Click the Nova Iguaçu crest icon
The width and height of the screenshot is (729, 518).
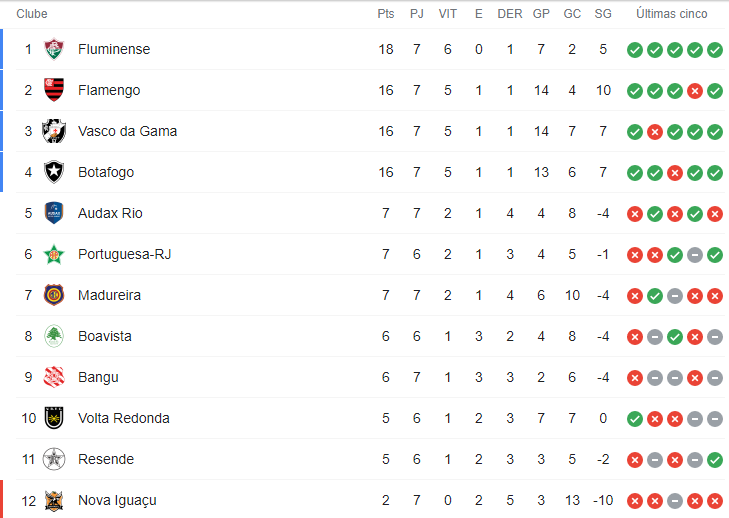pyautogui.click(x=54, y=501)
